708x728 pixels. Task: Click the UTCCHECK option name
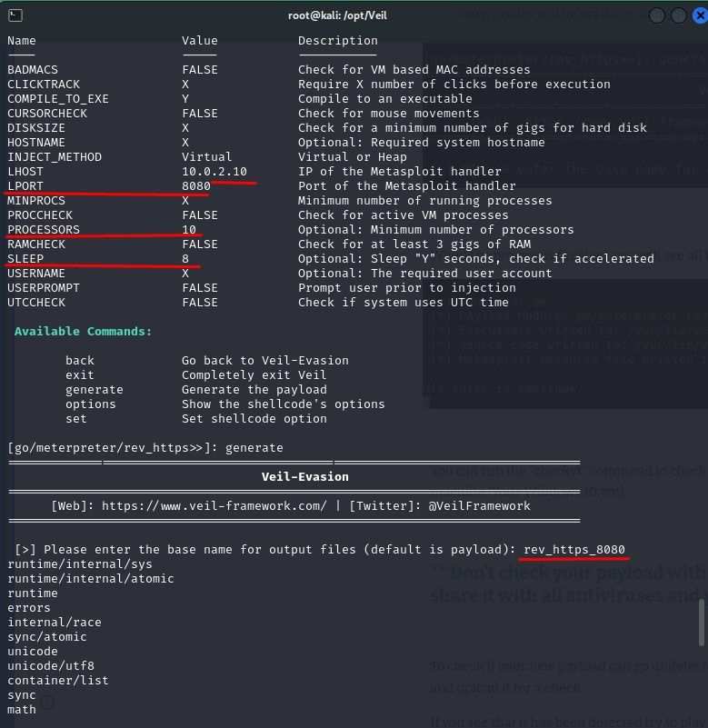click(36, 303)
